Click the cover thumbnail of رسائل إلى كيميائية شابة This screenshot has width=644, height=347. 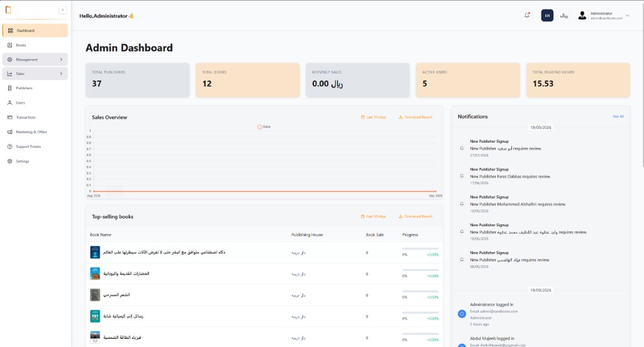[95, 316]
